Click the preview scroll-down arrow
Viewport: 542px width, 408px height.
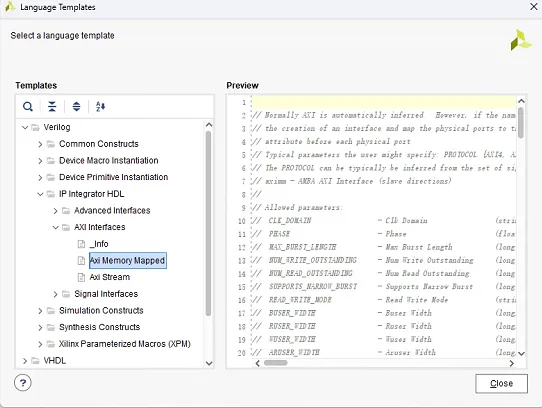[521, 353]
